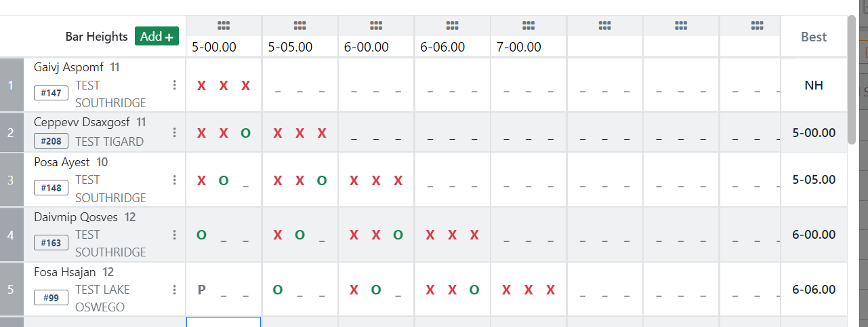Image resolution: width=868 pixels, height=327 pixels.
Task: Expand options menu for Fosa Hsajan
Action: 174,290
